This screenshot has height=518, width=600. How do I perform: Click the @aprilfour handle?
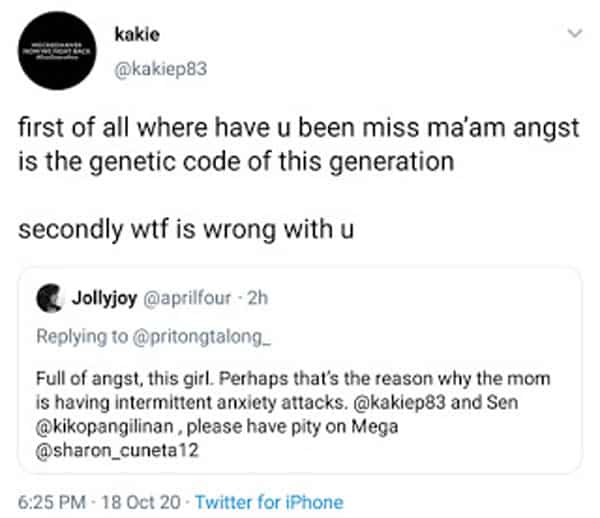coord(188,298)
